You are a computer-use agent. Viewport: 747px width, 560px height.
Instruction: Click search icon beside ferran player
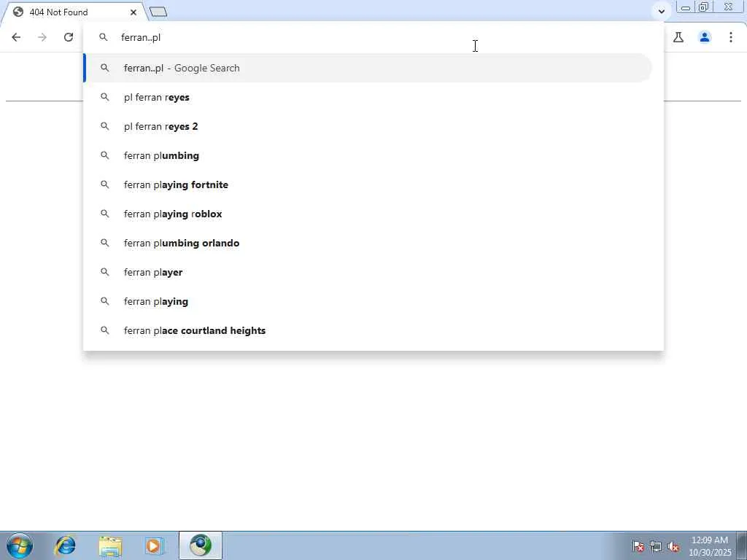105,272
